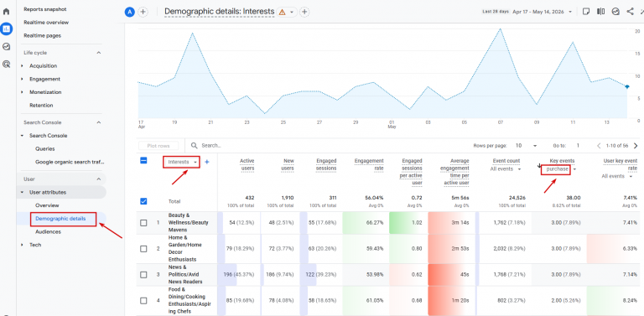The width and height of the screenshot is (644, 316).
Task: Sort by New users column header
Action: pyautogui.click(x=288, y=164)
